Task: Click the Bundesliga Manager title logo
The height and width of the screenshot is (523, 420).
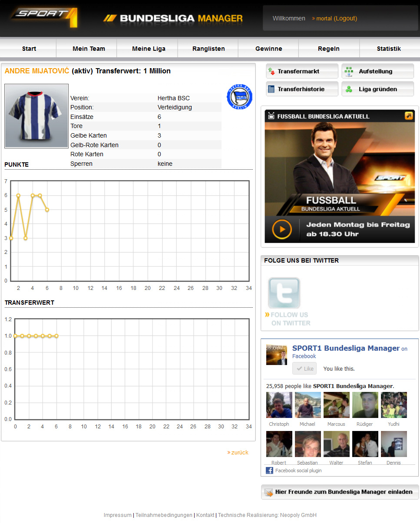Action: tap(173, 18)
